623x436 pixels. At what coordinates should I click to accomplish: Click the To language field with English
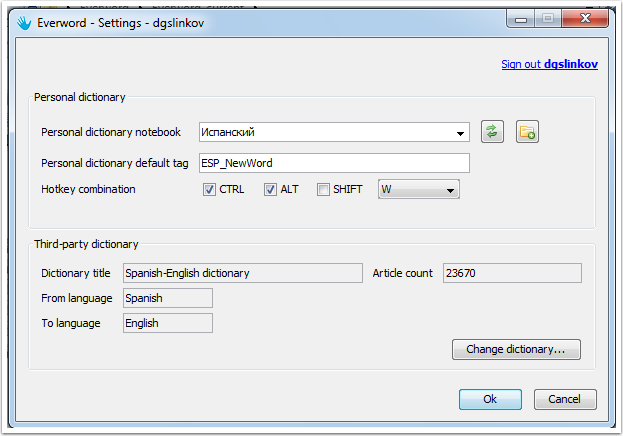(168, 323)
